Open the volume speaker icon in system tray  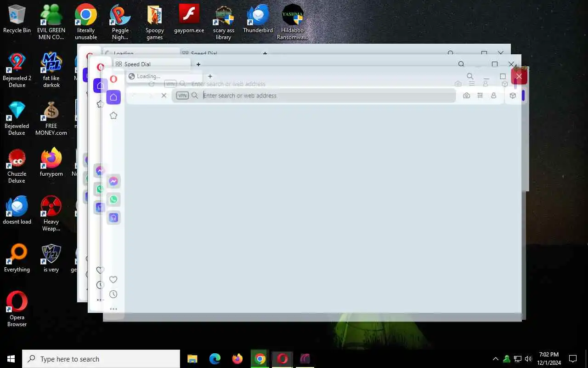[x=528, y=359]
